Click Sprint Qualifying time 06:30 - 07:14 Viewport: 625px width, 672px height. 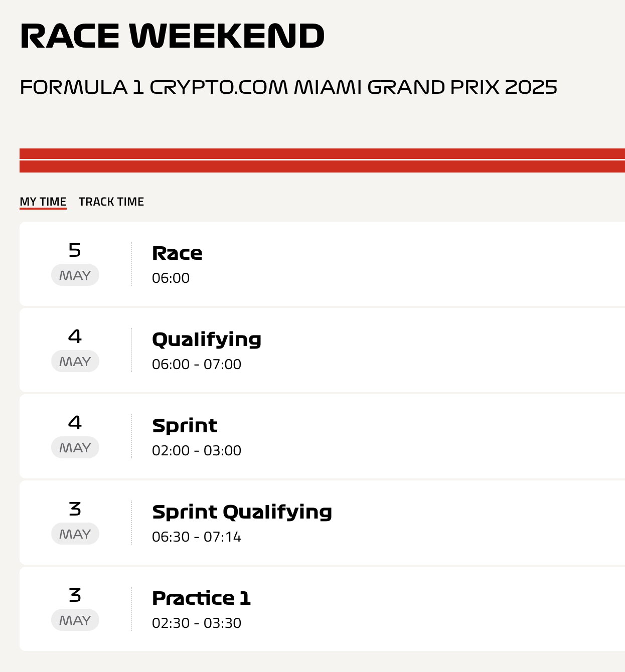pyautogui.click(x=197, y=537)
